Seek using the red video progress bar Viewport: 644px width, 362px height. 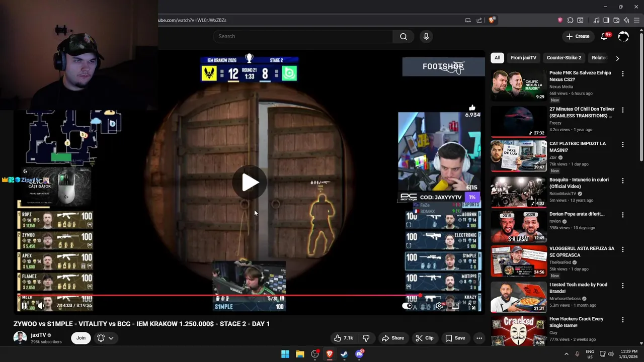tap(250, 296)
